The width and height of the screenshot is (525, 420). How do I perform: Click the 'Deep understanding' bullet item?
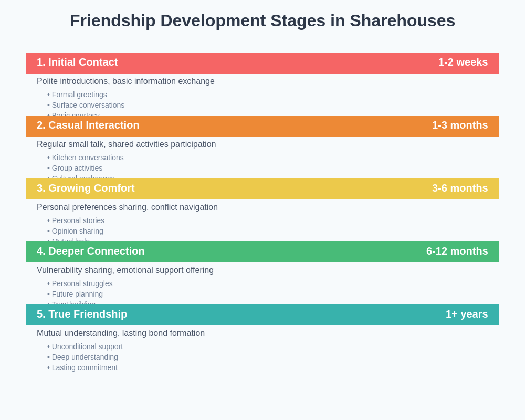[85, 357]
